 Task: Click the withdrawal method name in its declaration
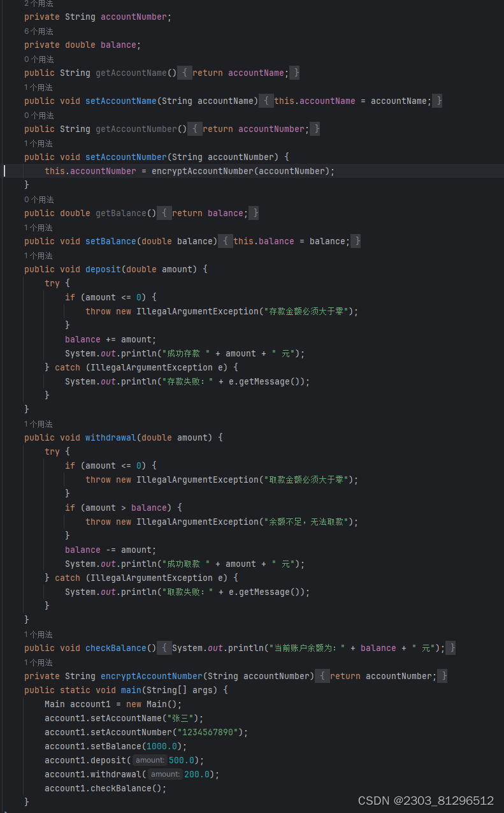[x=111, y=437]
